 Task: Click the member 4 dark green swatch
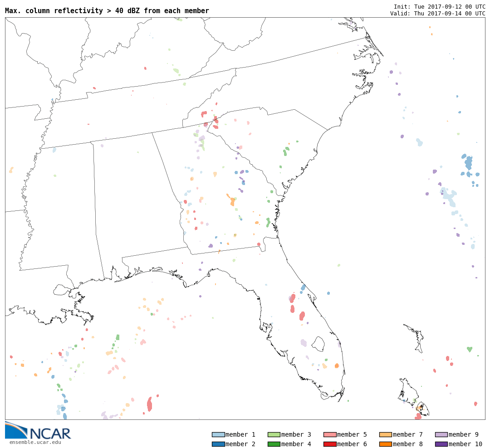coord(274,444)
